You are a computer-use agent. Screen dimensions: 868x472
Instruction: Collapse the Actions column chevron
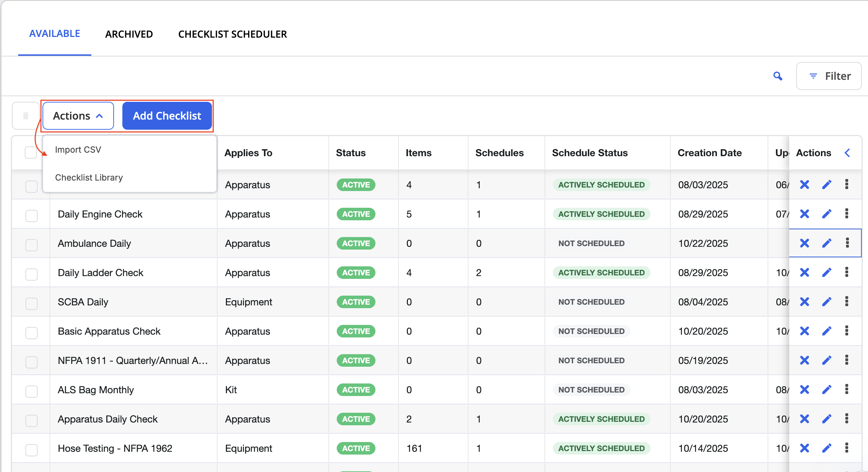tap(847, 153)
